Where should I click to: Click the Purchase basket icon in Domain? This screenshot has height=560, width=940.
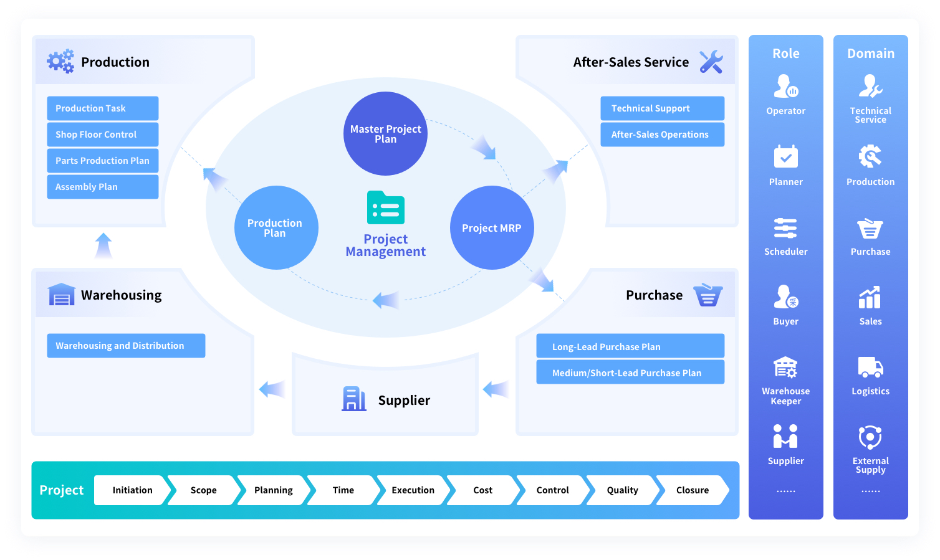pos(870,229)
